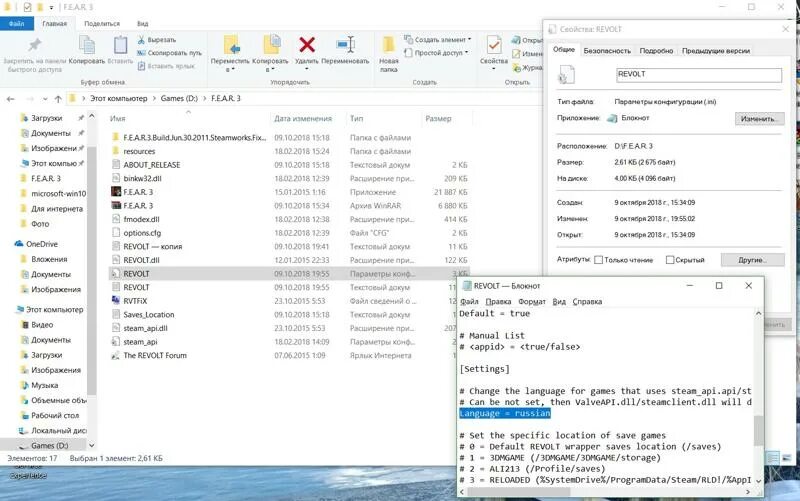
Task: Click the Переименовать rename icon
Action: pos(345,45)
